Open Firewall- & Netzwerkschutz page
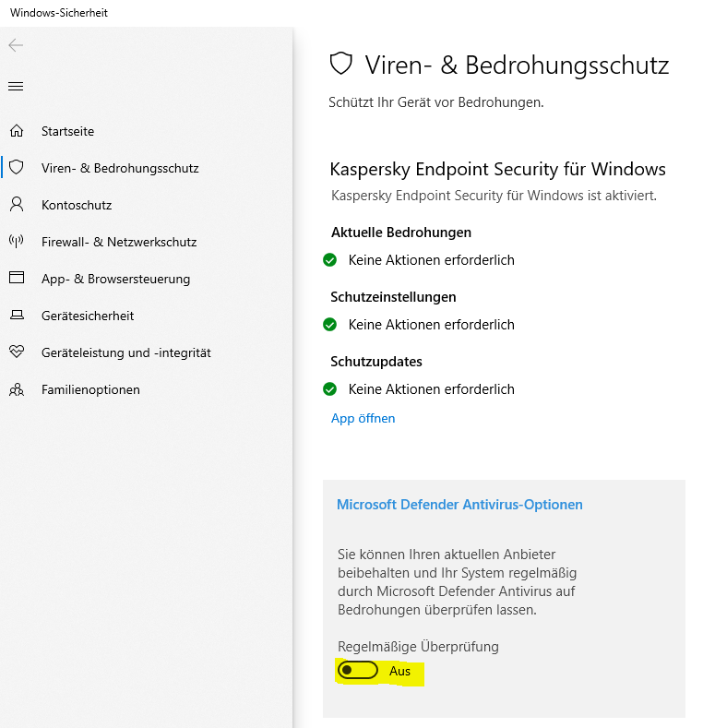 119,242
